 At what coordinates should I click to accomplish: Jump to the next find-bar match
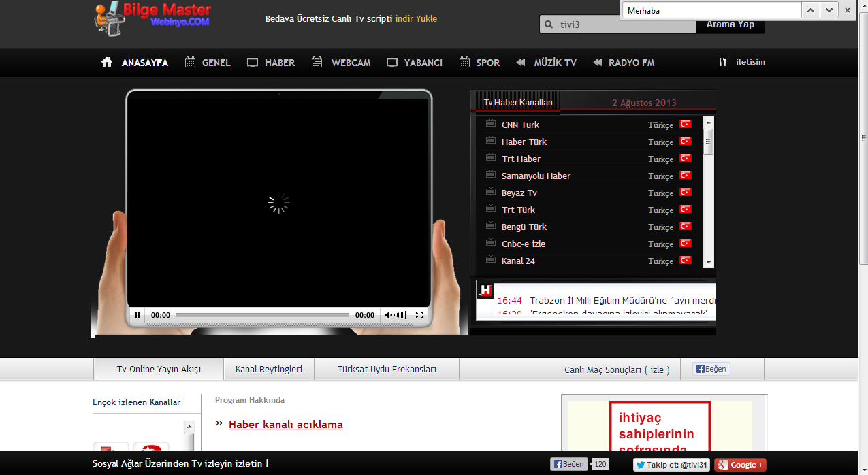point(829,10)
